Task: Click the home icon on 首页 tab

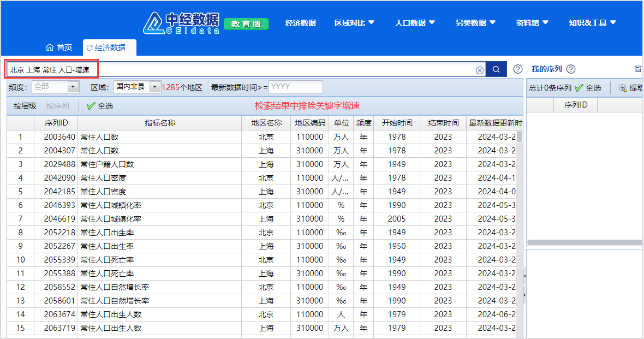Action: click(50, 47)
